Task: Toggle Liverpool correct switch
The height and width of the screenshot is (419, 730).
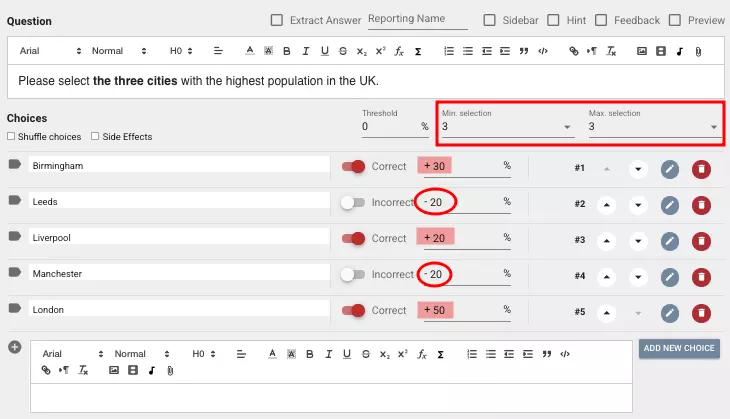Action: coord(353,238)
